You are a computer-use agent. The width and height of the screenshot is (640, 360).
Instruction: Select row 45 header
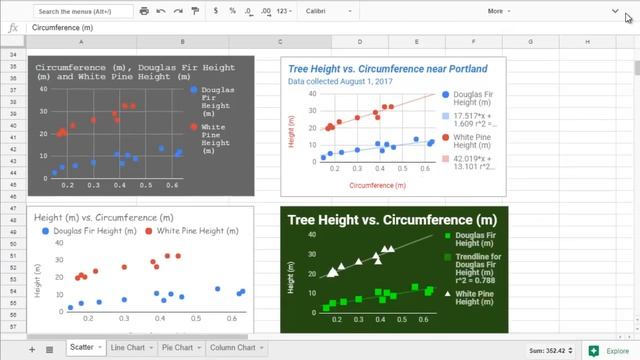(13, 185)
